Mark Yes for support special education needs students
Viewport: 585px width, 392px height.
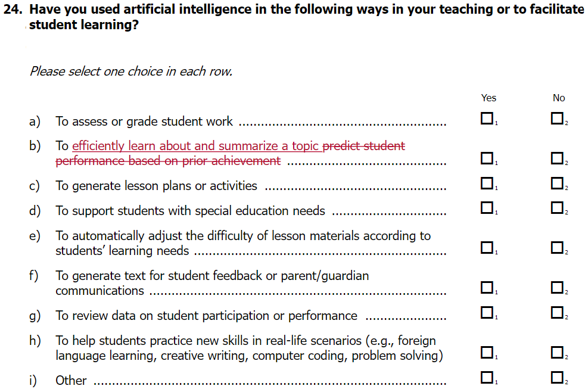[x=487, y=208]
